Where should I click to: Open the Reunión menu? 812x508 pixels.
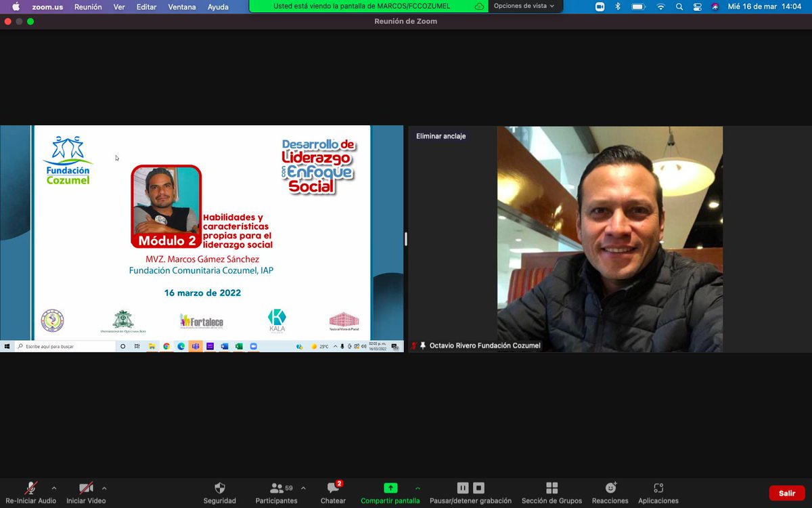tap(88, 7)
